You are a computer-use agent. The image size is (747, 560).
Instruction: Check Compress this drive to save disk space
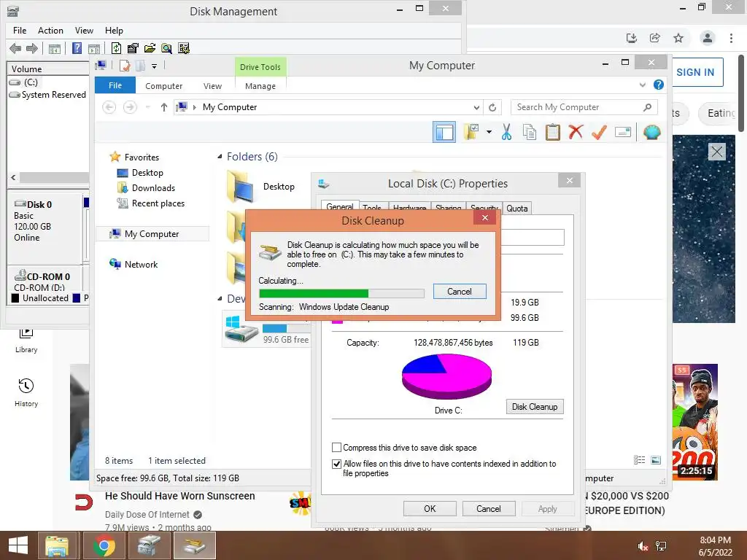click(336, 448)
